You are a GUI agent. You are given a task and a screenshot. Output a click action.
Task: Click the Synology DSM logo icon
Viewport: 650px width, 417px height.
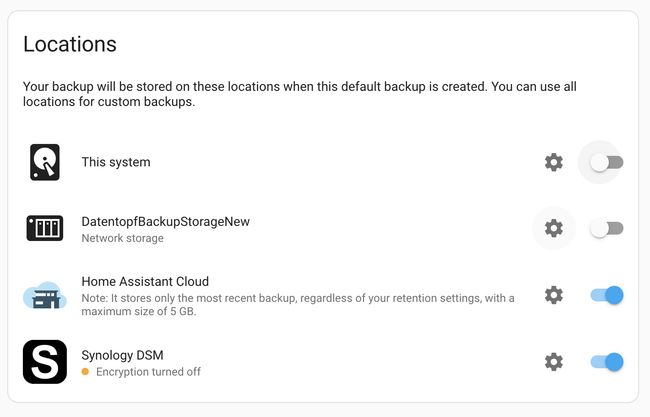(45, 362)
